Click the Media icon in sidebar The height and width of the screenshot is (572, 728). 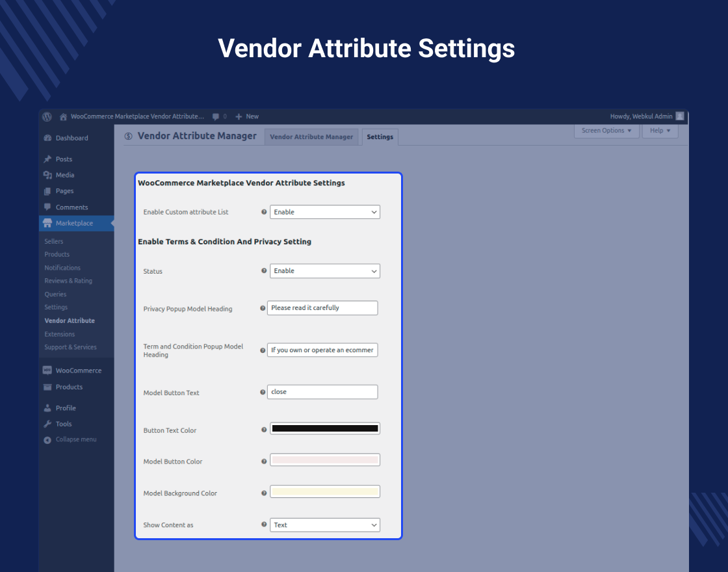(47, 175)
